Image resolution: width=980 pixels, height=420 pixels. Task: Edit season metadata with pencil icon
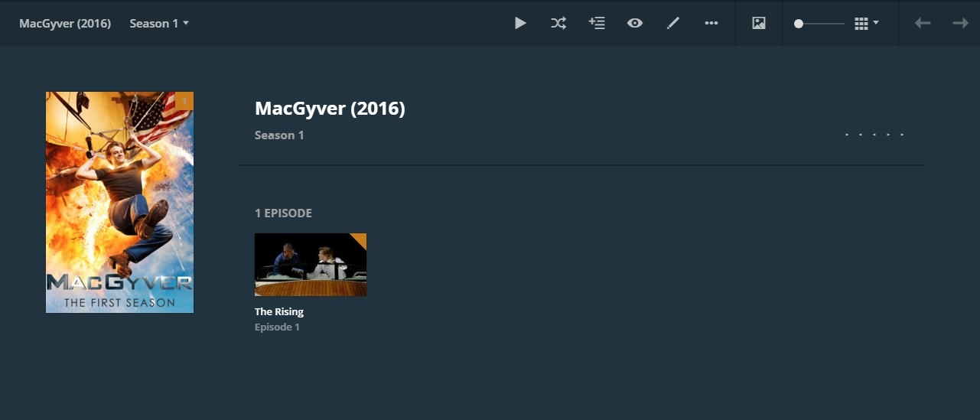tap(673, 23)
